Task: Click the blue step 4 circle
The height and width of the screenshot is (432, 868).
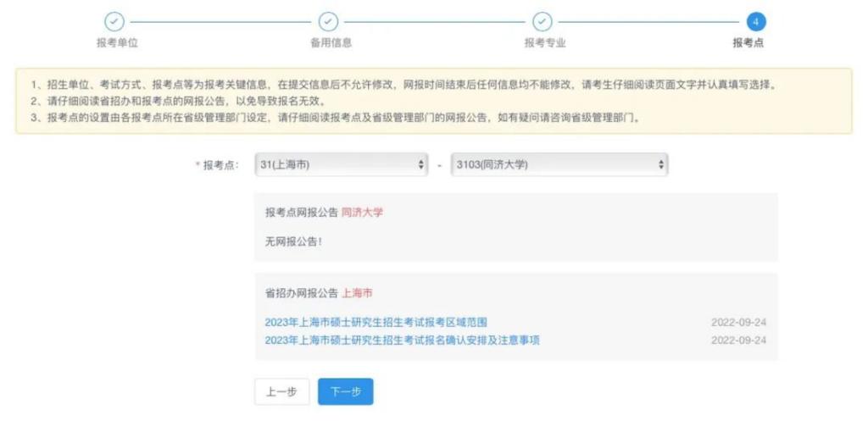Action: (755, 22)
